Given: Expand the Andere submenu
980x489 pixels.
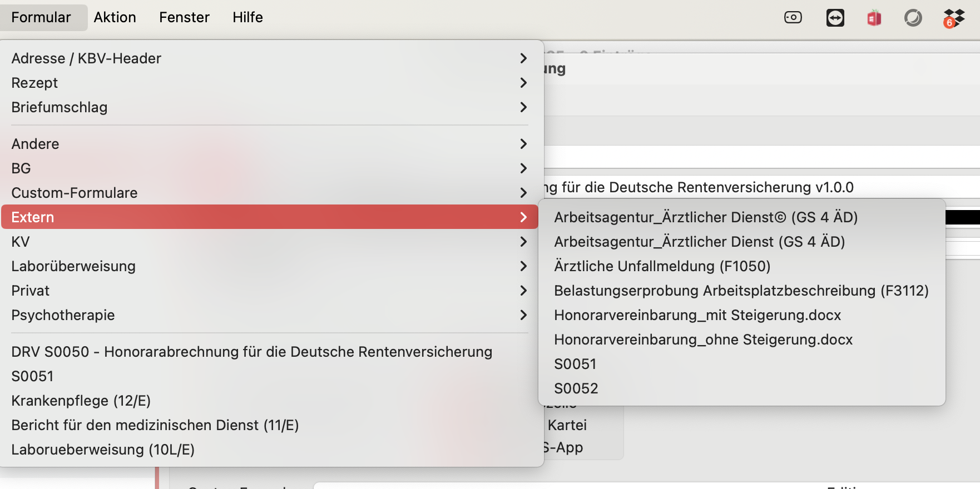Looking at the screenshot, I should pos(270,144).
